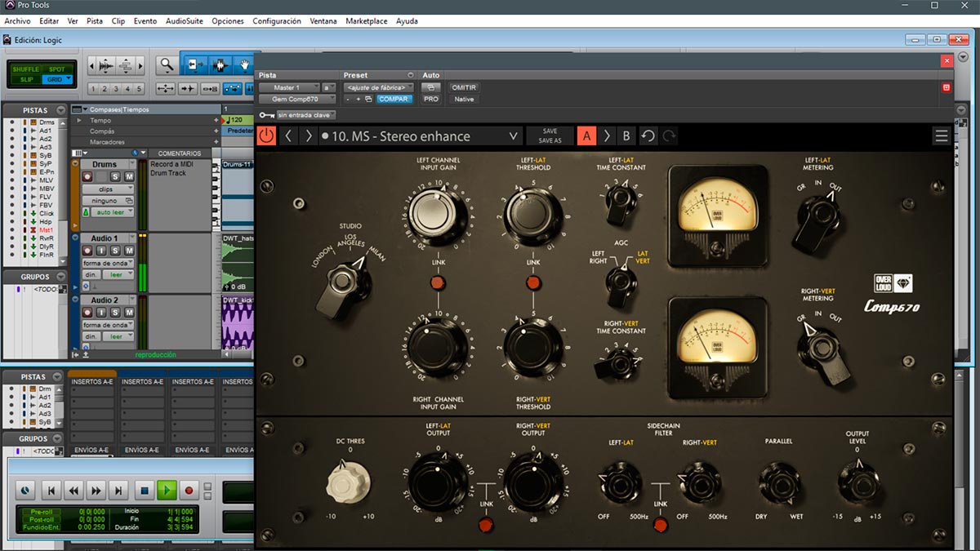Open the AudioSuite menu
The image size is (980, 551).
point(185,21)
